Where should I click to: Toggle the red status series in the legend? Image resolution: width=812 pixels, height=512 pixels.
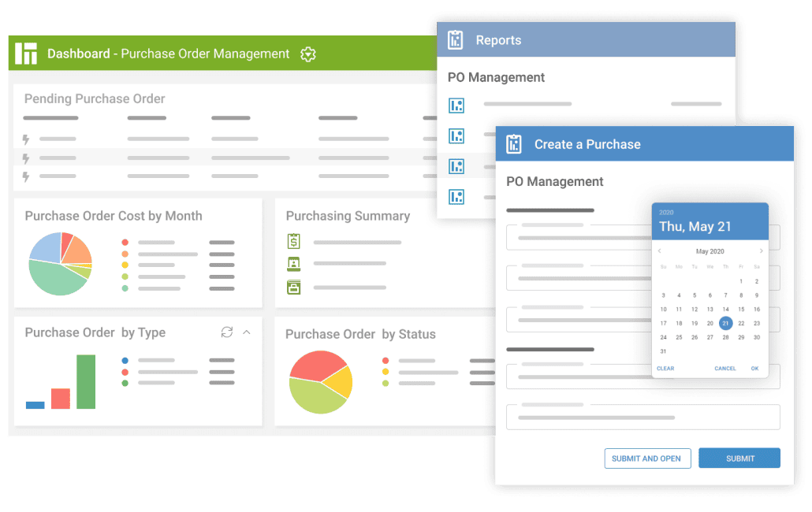pyautogui.click(x=386, y=361)
